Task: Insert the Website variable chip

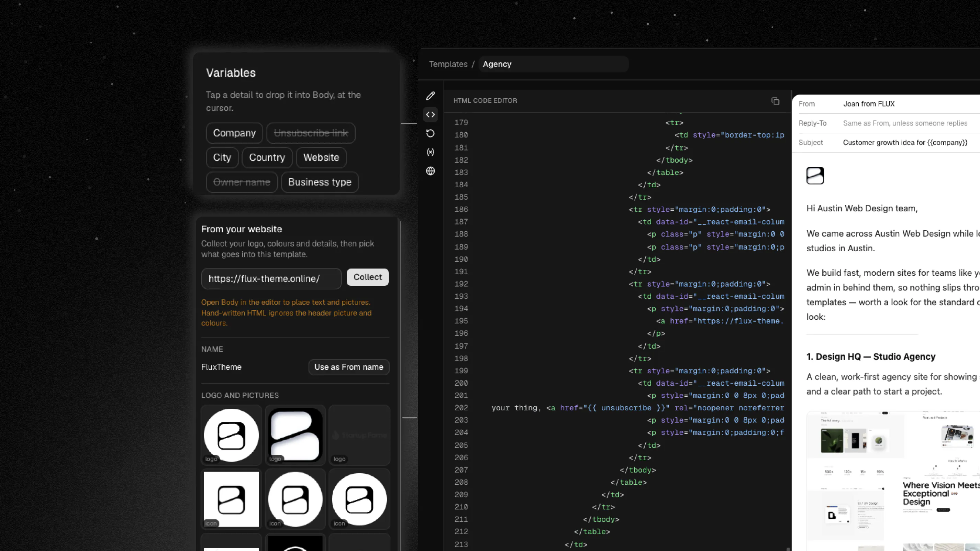Action: [x=321, y=157]
